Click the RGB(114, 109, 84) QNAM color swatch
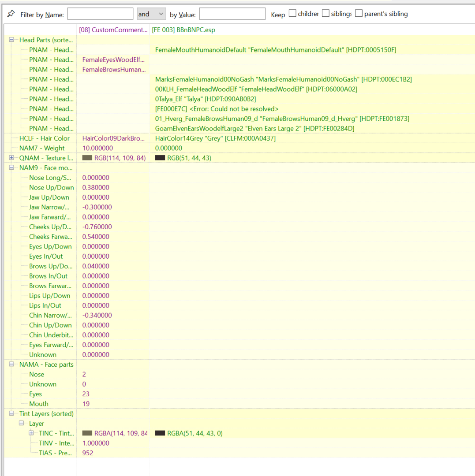 click(x=87, y=158)
